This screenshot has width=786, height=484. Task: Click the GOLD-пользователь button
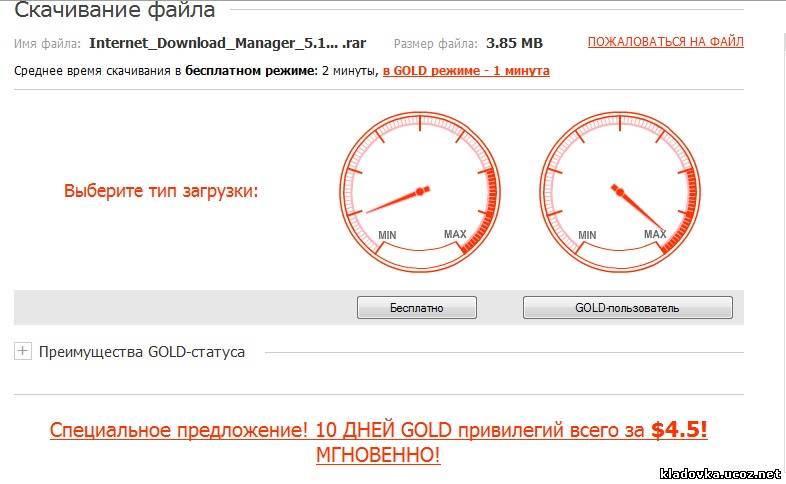[x=628, y=308]
